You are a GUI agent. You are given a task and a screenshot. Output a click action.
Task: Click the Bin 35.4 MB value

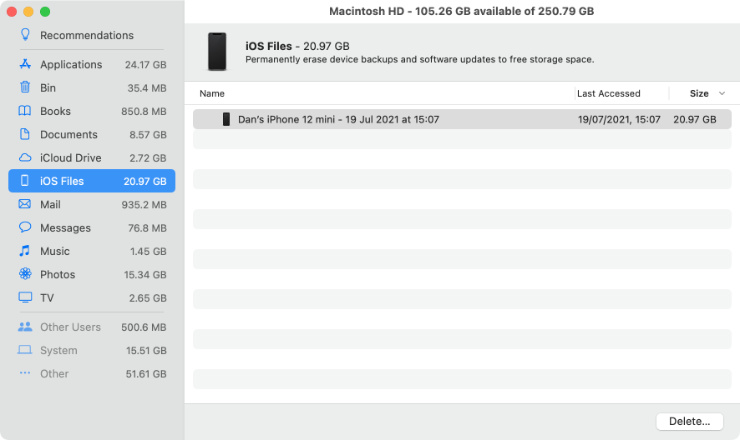[x=147, y=88]
